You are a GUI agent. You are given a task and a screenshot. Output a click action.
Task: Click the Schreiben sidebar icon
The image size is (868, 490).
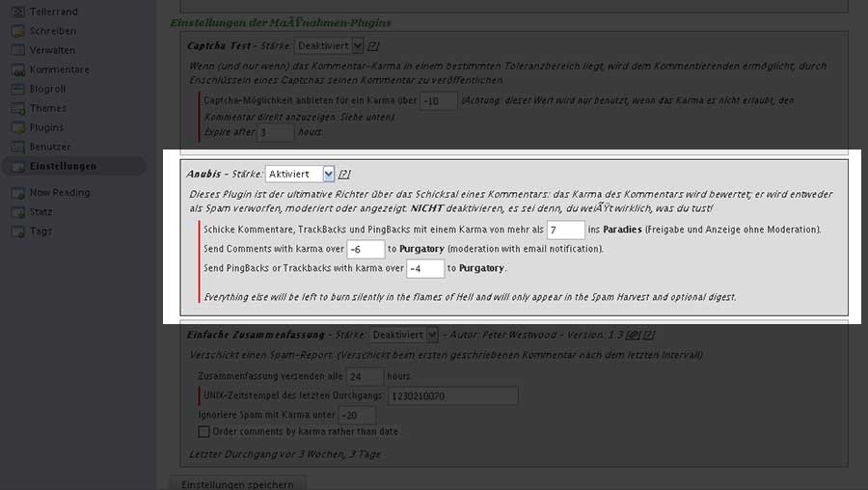point(17,31)
